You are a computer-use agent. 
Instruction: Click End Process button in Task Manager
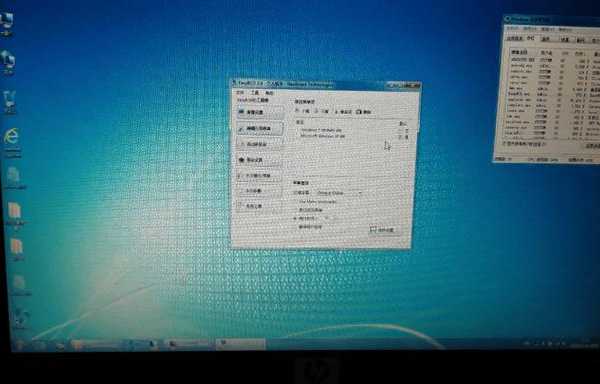click(592, 146)
